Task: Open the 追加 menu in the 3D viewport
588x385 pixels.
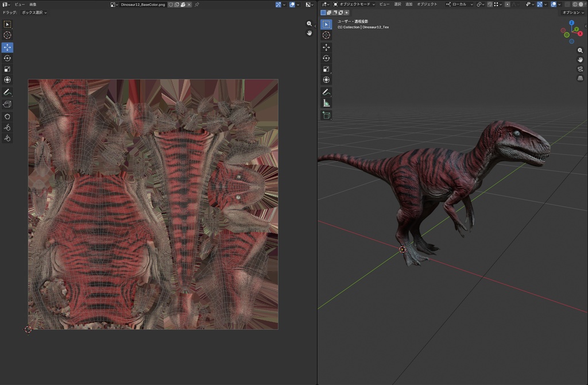Action: coord(409,5)
